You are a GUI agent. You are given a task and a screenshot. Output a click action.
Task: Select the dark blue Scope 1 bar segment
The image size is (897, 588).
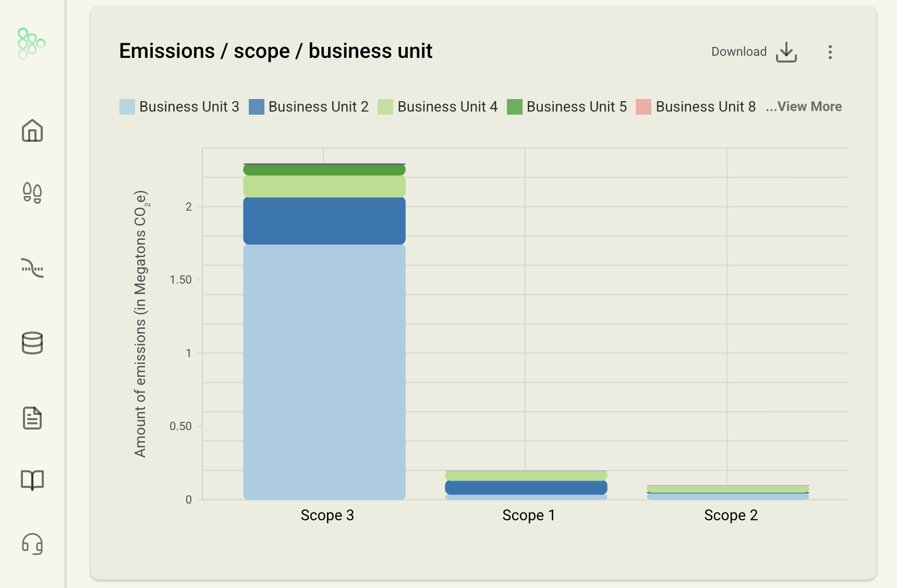tap(526, 487)
